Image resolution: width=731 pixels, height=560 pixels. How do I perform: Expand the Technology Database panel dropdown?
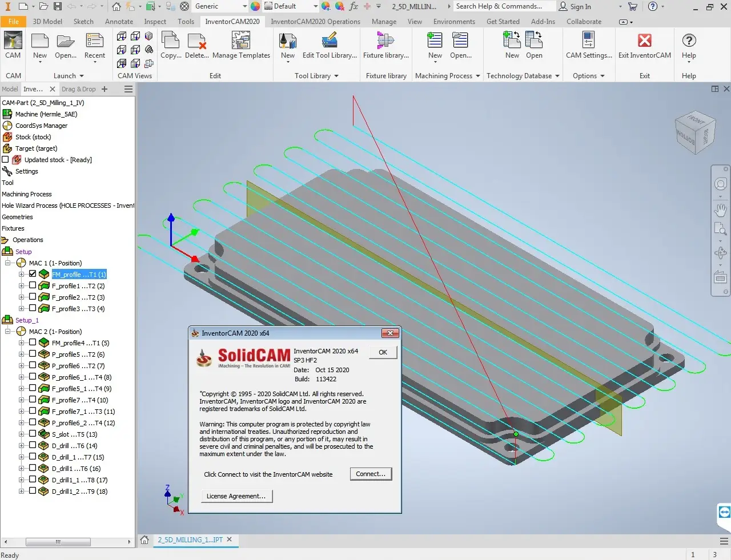pos(557,76)
